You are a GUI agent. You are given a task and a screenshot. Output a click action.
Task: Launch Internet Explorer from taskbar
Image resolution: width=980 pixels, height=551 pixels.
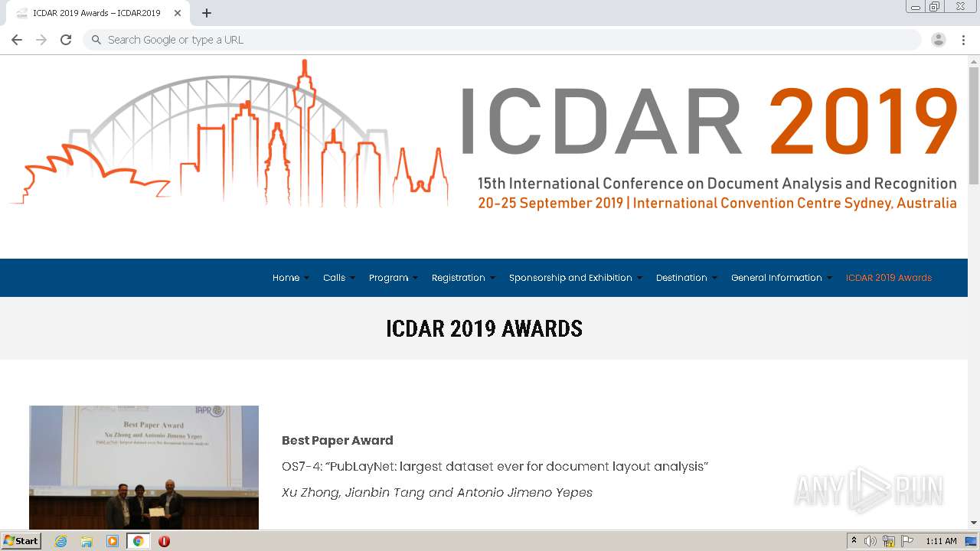pos(61,541)
